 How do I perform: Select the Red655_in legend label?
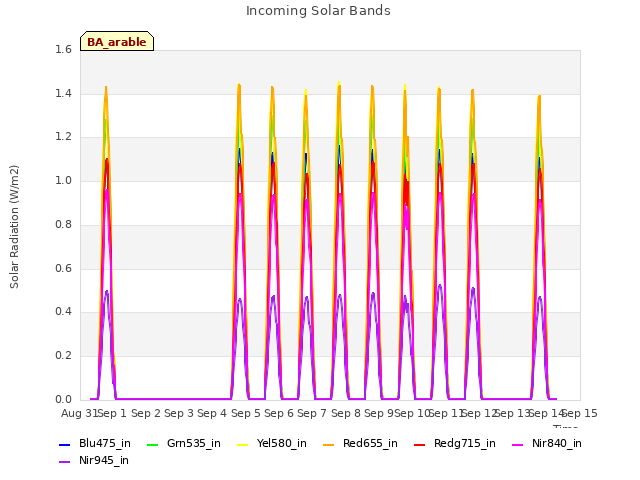370,444
